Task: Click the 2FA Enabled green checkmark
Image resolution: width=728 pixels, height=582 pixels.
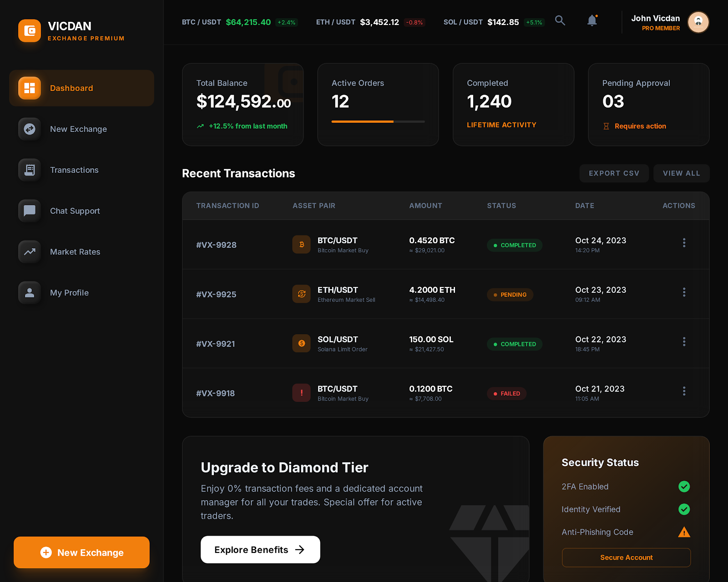Action: click(684, 487)
